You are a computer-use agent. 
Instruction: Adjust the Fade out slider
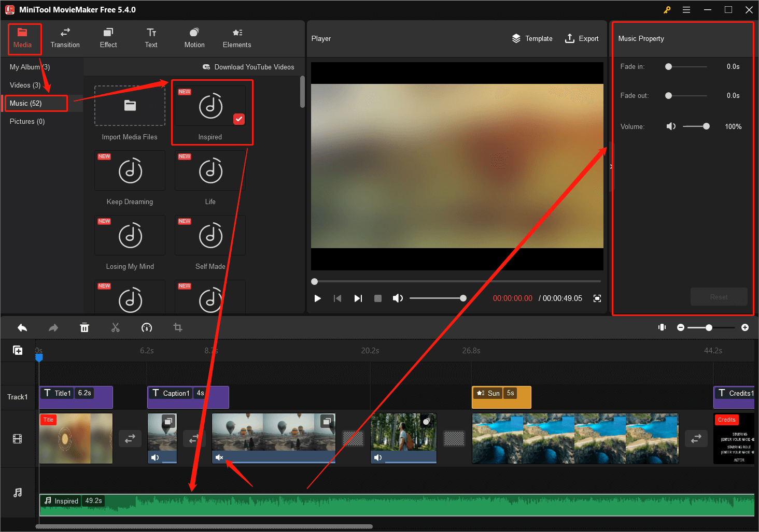click(x=686, y=95)
